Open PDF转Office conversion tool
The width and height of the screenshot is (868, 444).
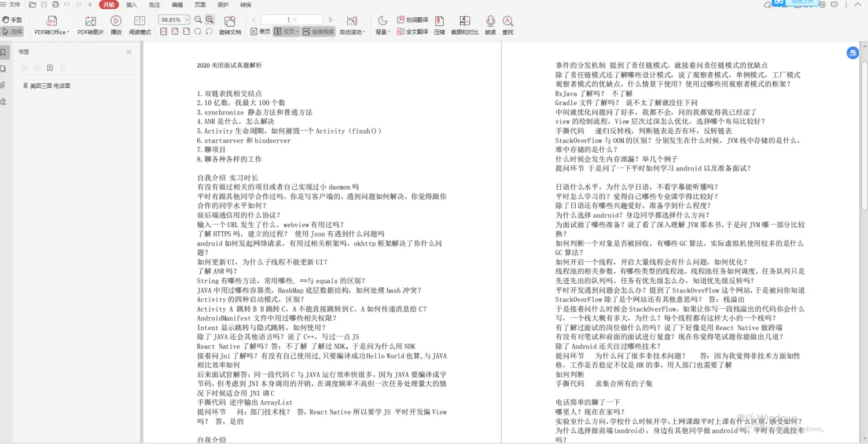click(51, 24)
